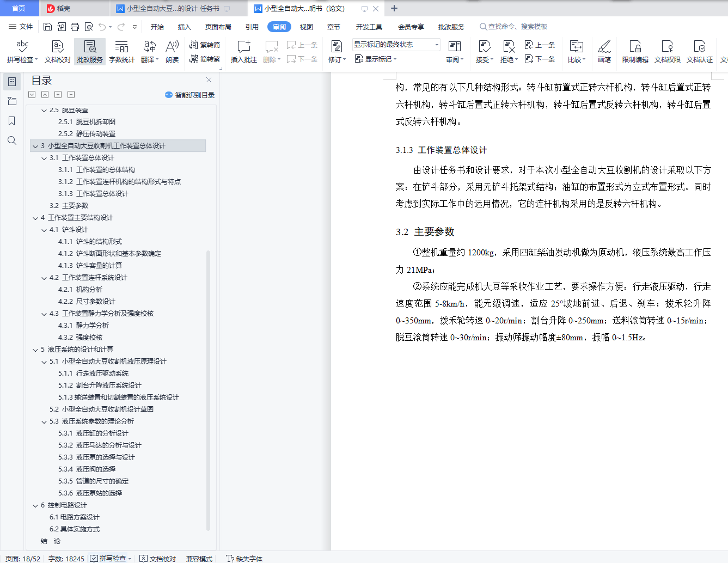
Task: Convert text with 简转繁
Action: pos(205,59)
